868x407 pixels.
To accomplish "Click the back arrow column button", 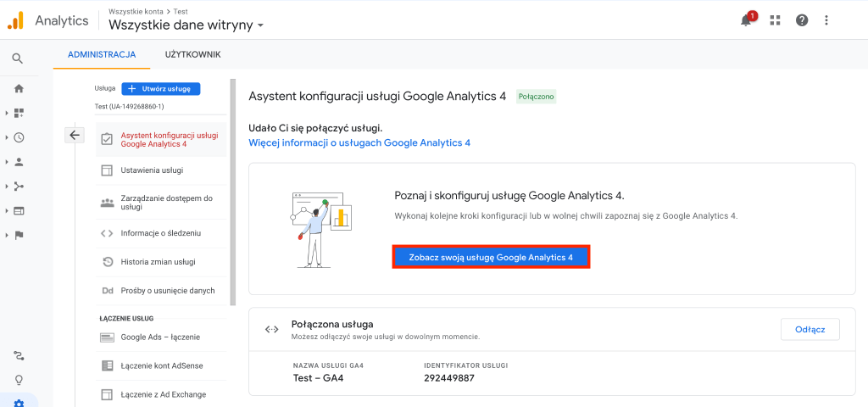I will (75, 135).
